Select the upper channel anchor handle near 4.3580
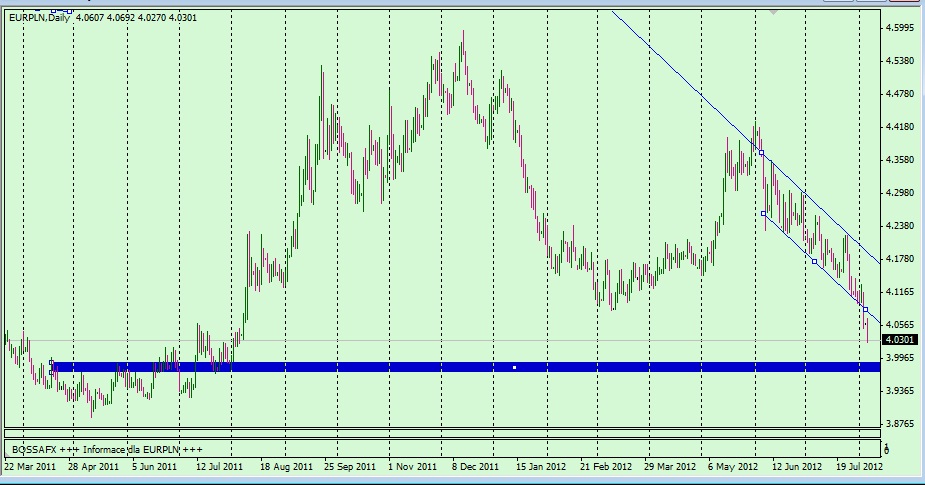925x485 pixels. [761, 153]
